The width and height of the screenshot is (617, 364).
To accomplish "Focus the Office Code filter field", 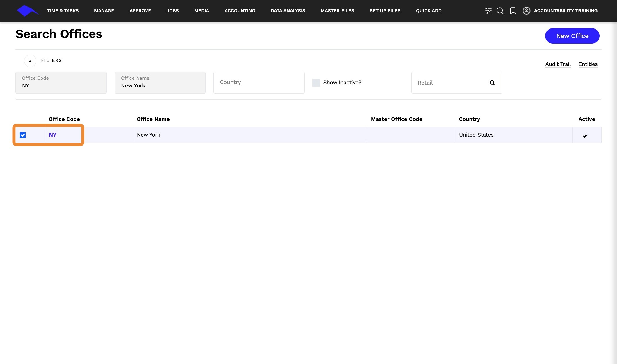I will click(x=61, y=83).
